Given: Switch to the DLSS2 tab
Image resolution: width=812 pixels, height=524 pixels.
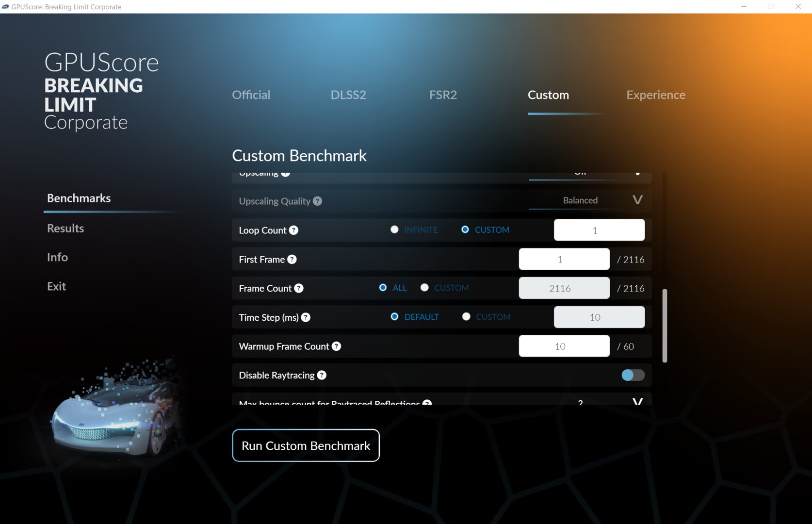Looking at the screenshot, I should click(x=348, y=95).
